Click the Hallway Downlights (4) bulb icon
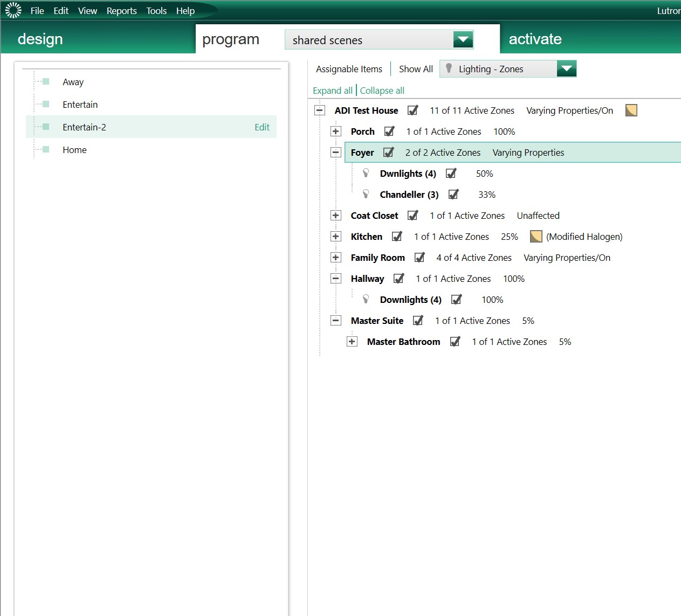Viewport: 681px width, 616px height. 366,299
